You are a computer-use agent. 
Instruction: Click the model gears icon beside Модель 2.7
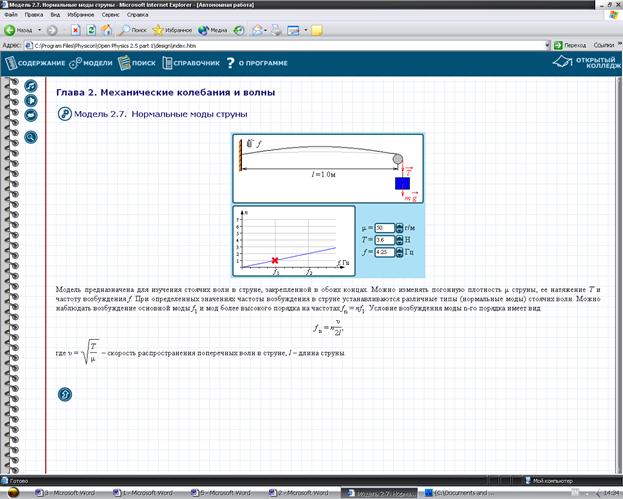pyautogui.click(x=64, y=114)
